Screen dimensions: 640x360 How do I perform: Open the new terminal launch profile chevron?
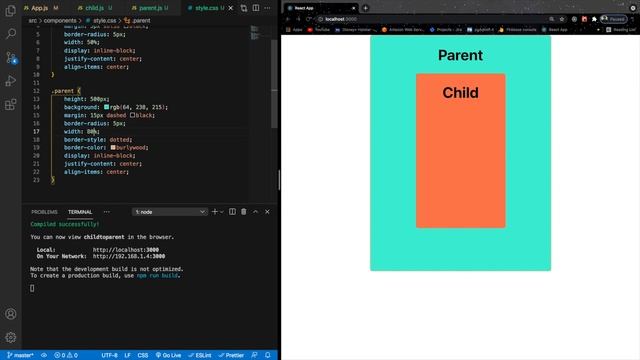pos(222,212)
